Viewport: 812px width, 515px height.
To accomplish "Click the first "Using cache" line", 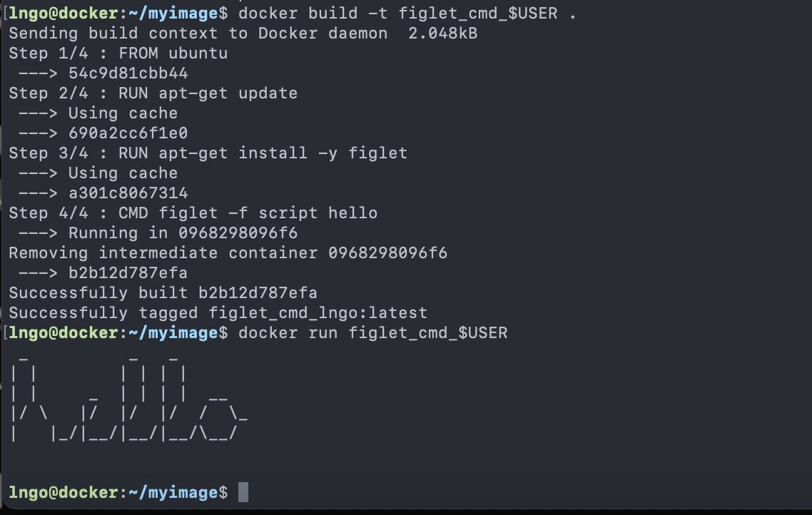I will (123, 113).
